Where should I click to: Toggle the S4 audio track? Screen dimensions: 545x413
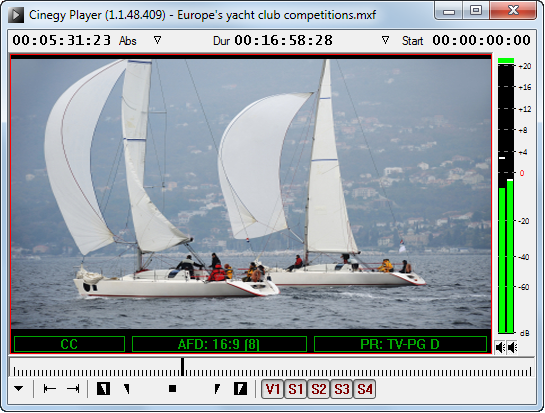(x=364, y=389)
